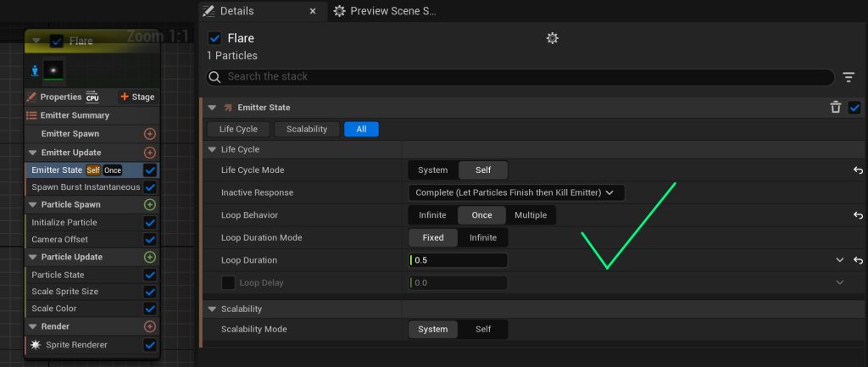
Task: Collapse the Particle Update group
Action: click(32, 257)
